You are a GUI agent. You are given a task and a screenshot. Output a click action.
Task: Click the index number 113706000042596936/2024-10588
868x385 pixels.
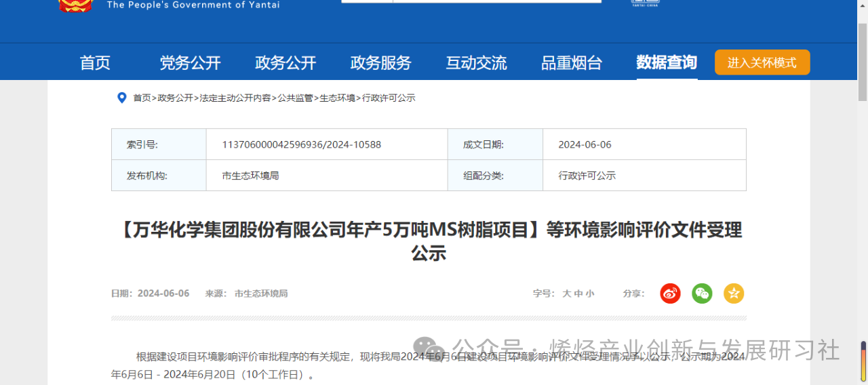coord(301,144)
